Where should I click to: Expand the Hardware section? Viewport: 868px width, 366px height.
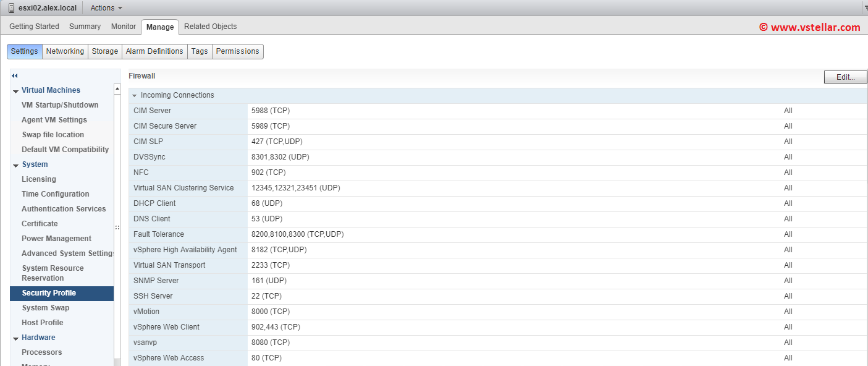pyautogui.click(x=15, y=337)
